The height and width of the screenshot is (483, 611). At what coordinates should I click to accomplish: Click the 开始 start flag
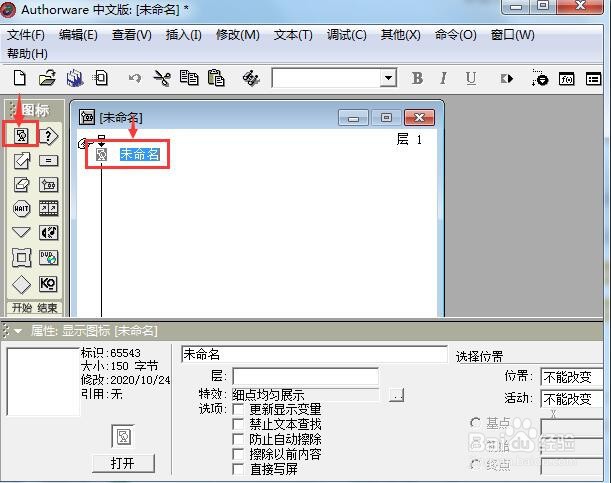point(22,308)
